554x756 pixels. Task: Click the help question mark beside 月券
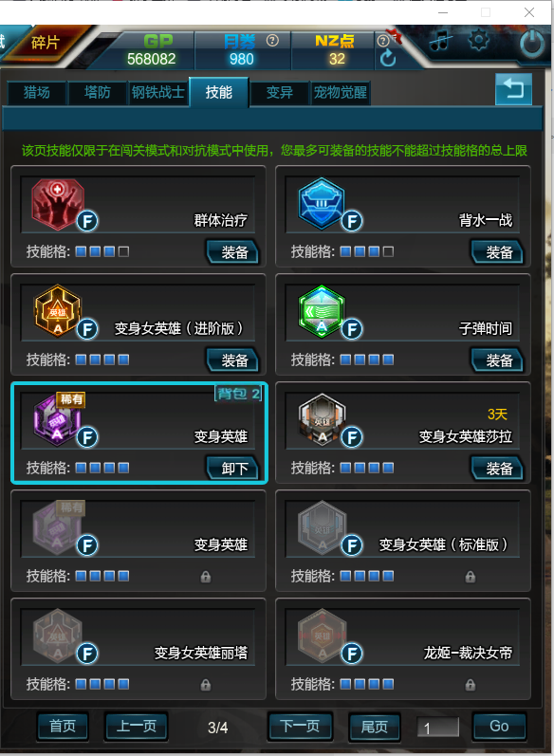point(272,41)
